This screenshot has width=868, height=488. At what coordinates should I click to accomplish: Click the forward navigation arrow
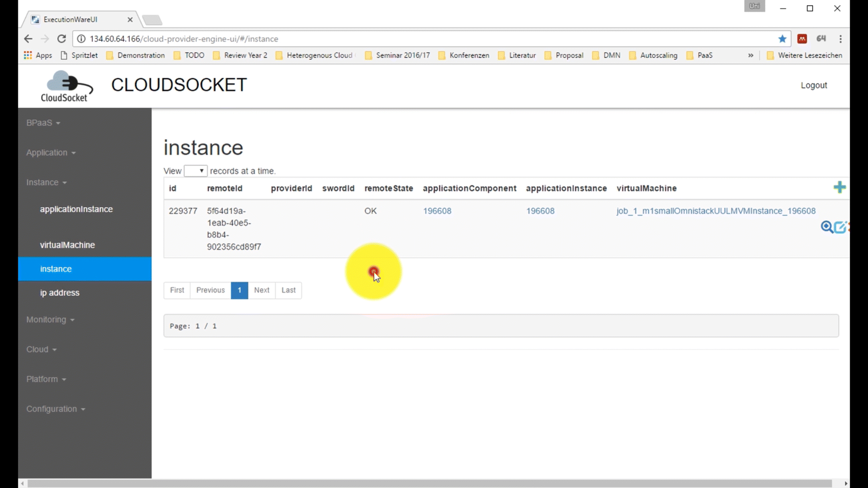(45, 39)
